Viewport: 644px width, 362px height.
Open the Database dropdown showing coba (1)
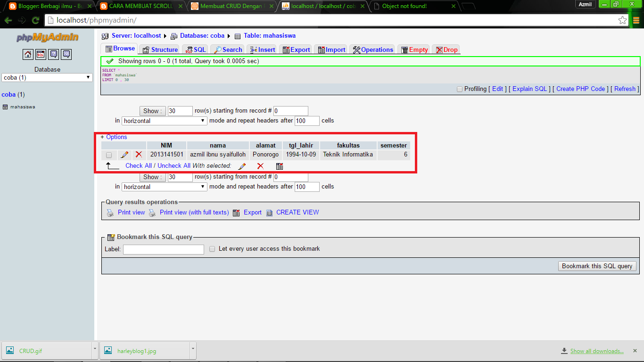46,77
